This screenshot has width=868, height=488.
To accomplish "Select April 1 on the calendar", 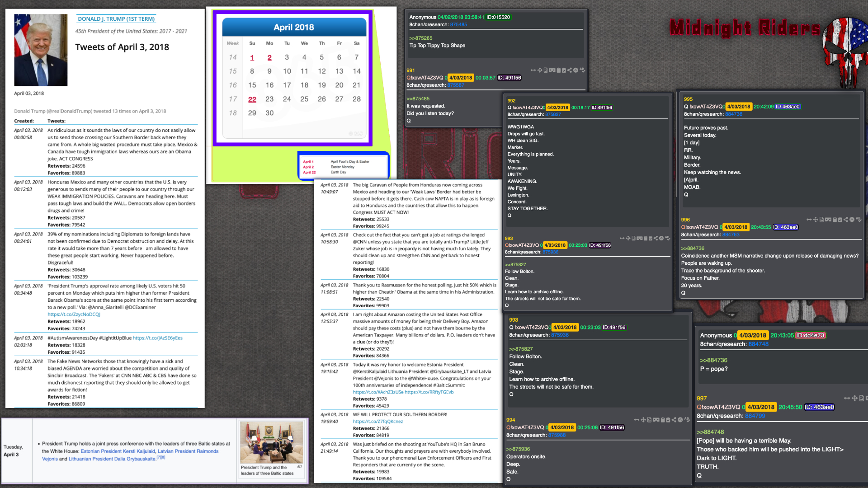I will (x=252, y=58).
